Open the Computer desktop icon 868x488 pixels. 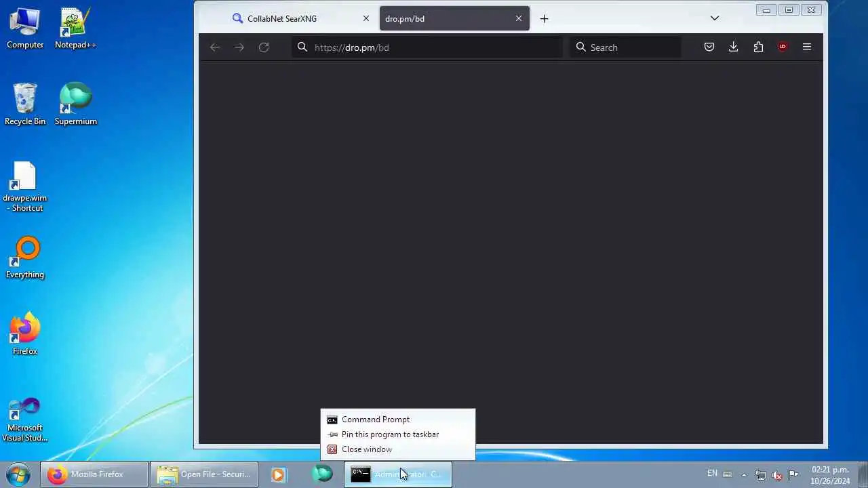pyautogui.click(x=25, y=28)
